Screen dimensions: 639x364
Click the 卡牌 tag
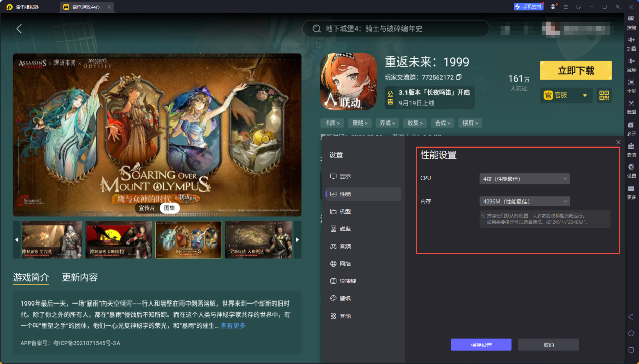[332, 123]
